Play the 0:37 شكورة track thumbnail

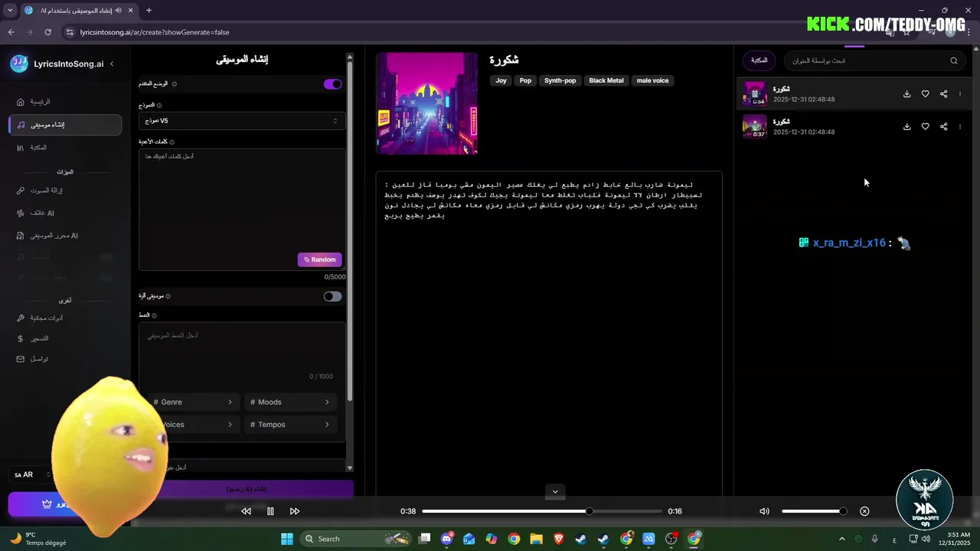(755, 126)
